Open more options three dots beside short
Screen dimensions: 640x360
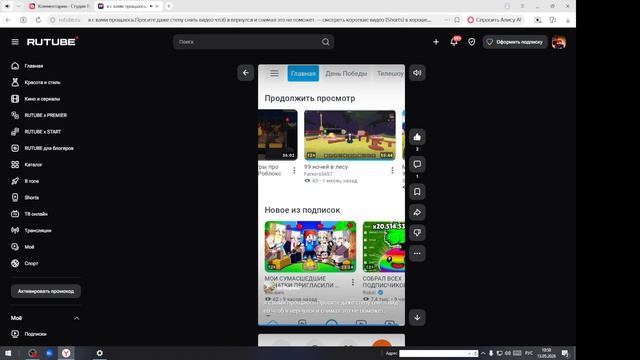[x=417, y=253]
